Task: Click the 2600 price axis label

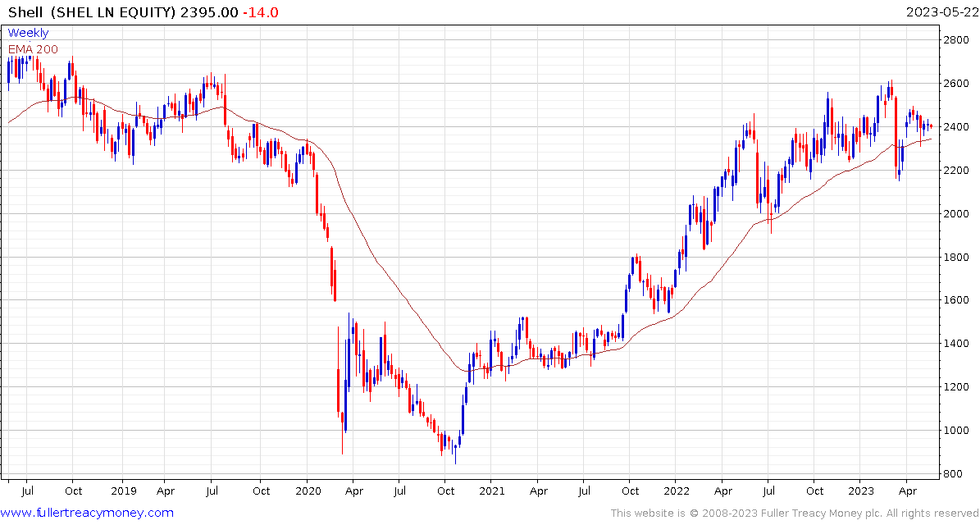Action: 958,84
